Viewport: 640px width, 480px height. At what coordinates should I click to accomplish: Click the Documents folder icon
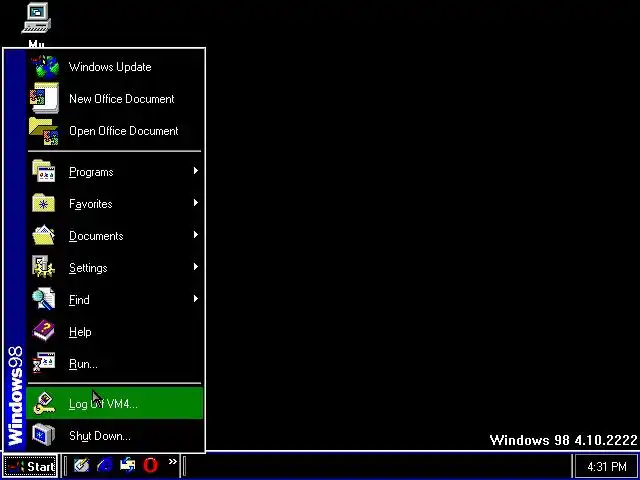43,235
